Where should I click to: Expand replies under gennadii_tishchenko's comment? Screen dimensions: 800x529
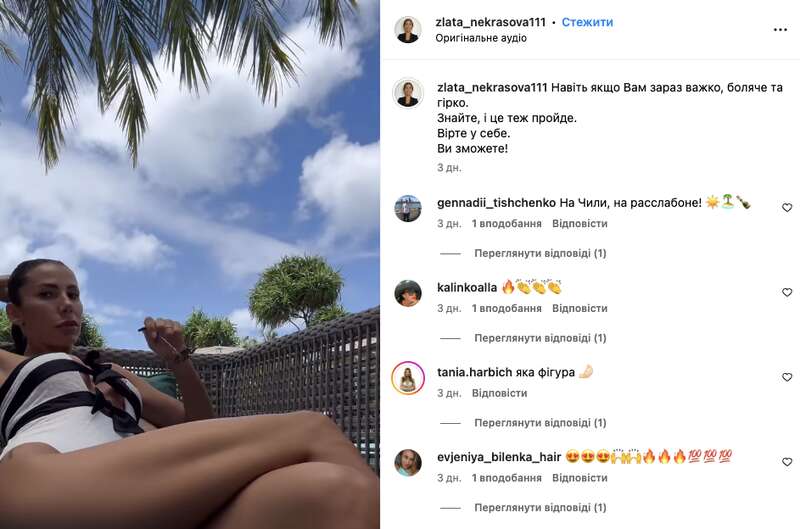[x=540, y=254]
